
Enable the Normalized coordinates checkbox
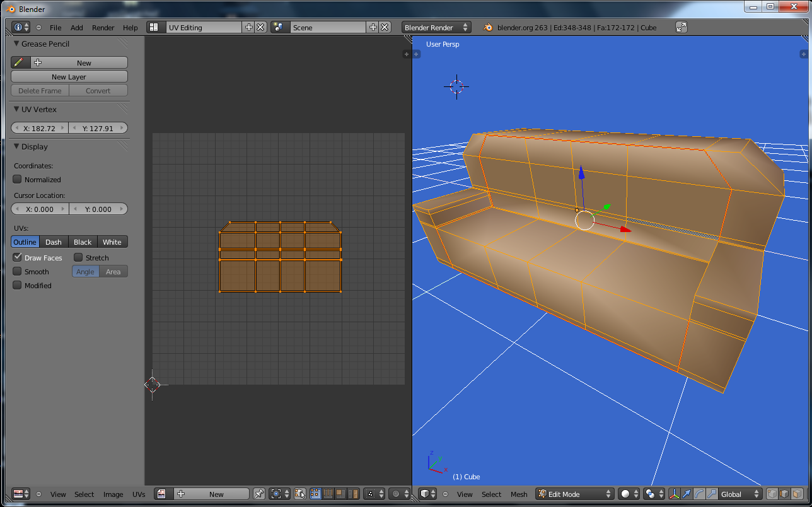point(18,180)
